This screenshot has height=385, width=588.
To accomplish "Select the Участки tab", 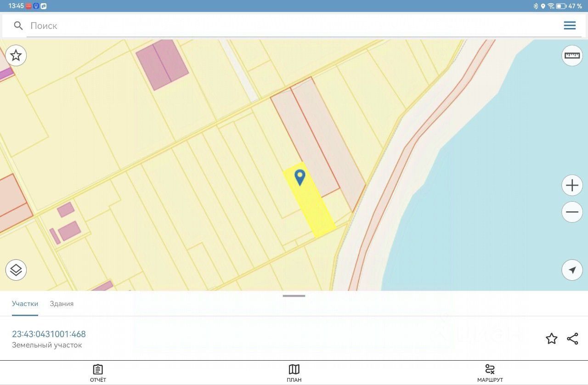I will [x=25, y=304].
